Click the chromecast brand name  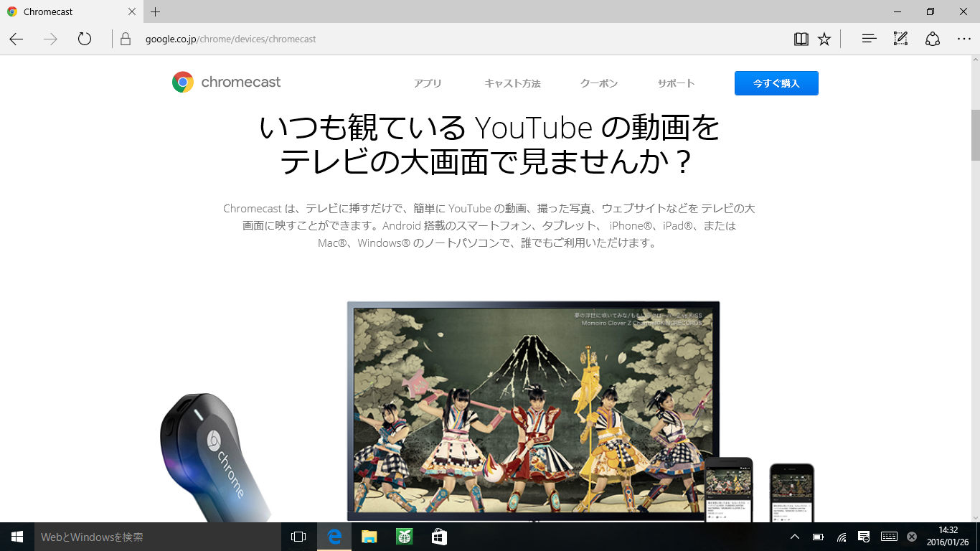241,82
